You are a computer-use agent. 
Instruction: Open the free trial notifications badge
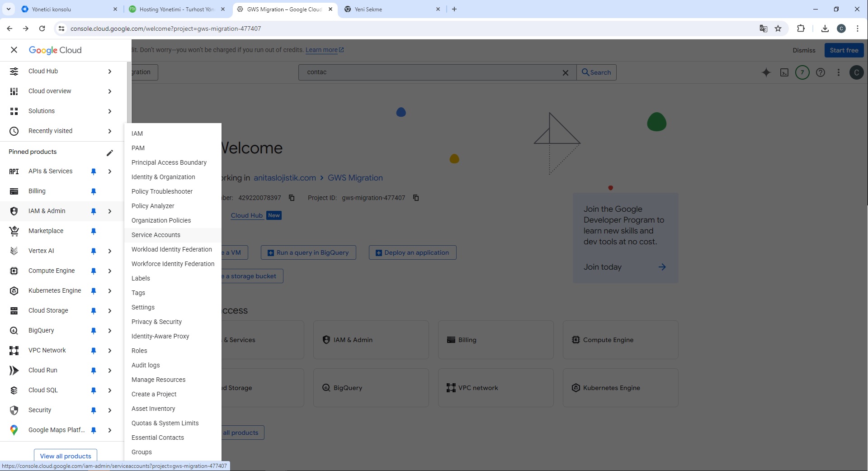pyautogui.click(x=802, y=72)
